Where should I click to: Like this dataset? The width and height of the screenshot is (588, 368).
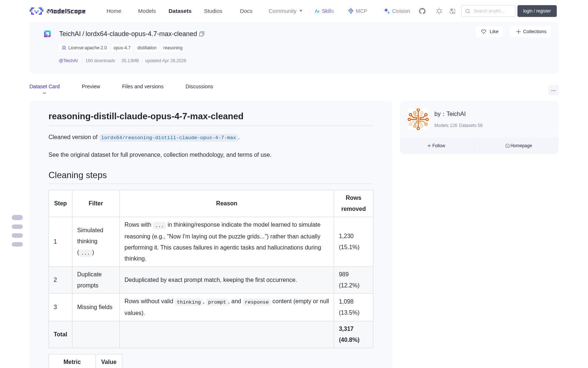click(x=489, y=32)
